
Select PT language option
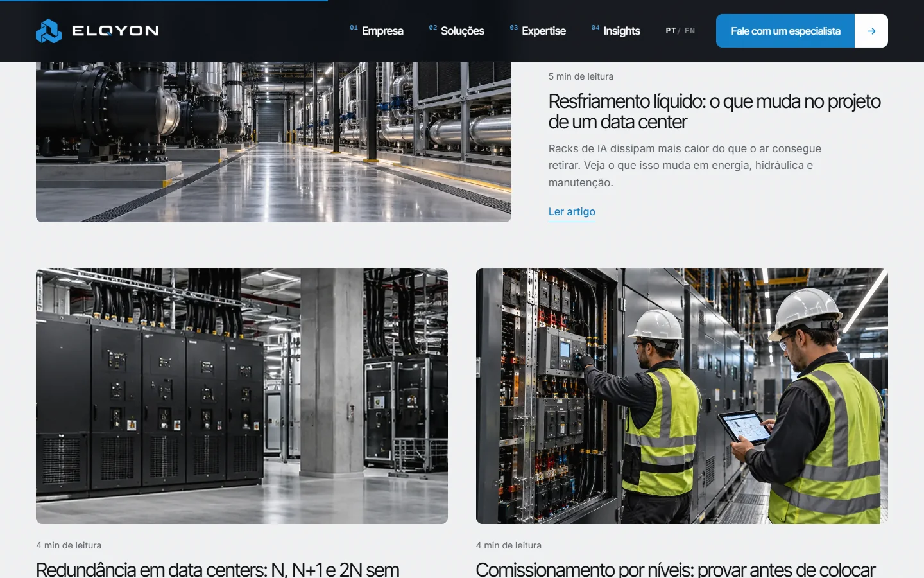[671, 31]
